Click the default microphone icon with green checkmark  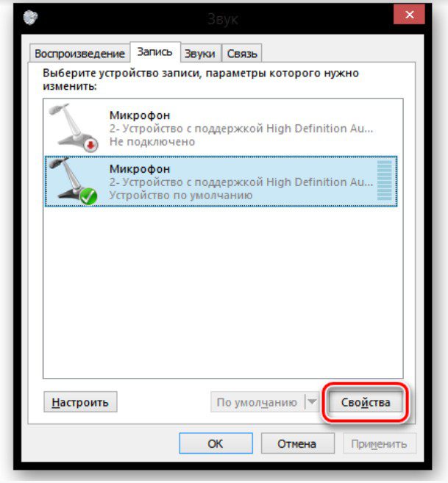click(74, 181)
